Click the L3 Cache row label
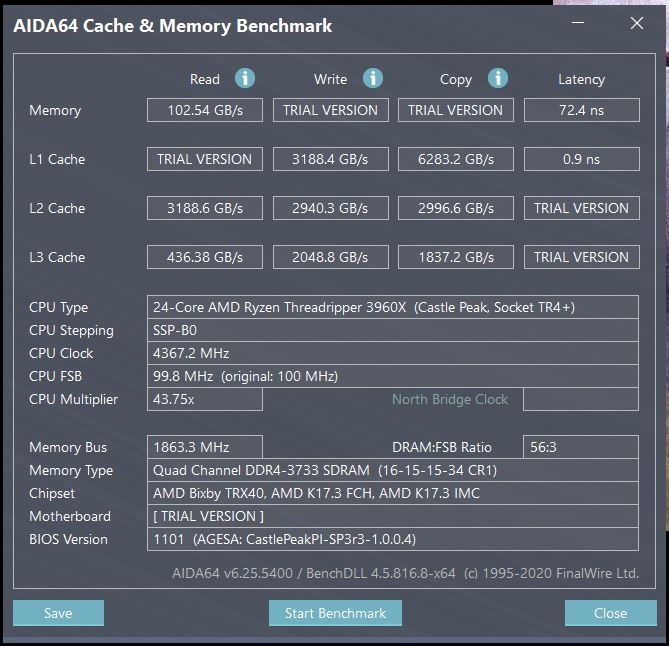 click(57, 258)
